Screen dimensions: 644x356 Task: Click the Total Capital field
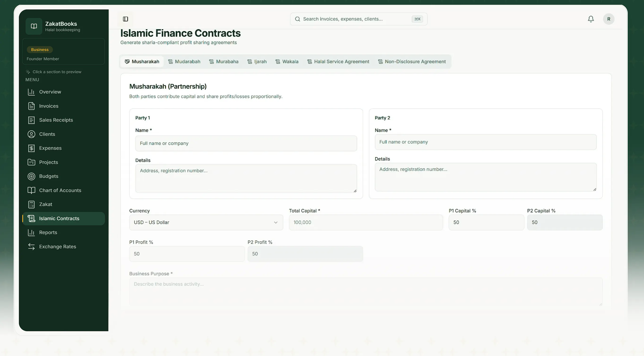tap(366, 222)
